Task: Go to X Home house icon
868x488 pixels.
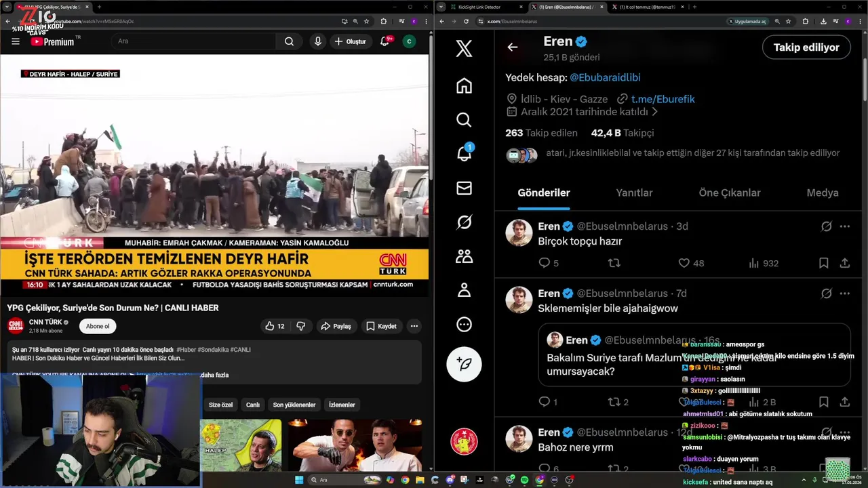Action: click(x=464, y=86)
